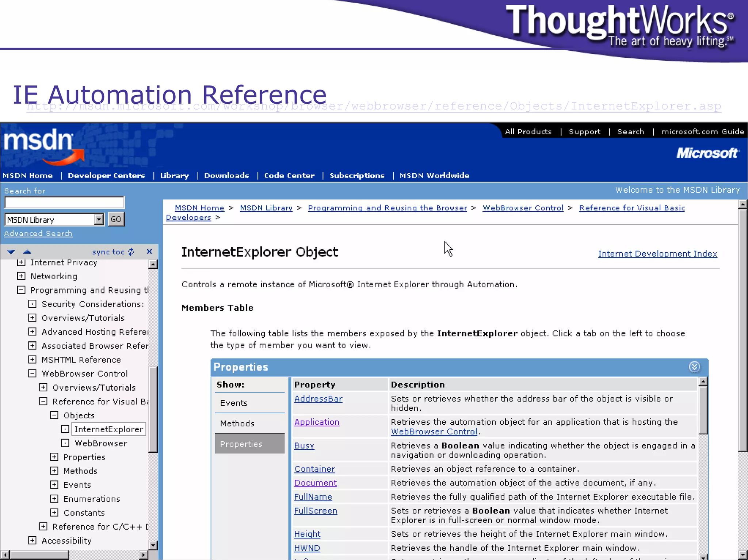This screenshot has height=560, width=748.
Task: Click the down arrow in toc toolbar
Action: [11, 252]
